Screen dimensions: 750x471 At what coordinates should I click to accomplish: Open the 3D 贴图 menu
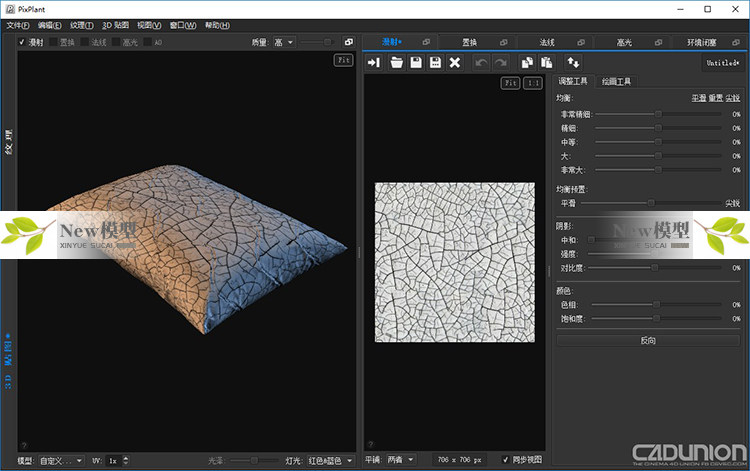tap(115, 25)
